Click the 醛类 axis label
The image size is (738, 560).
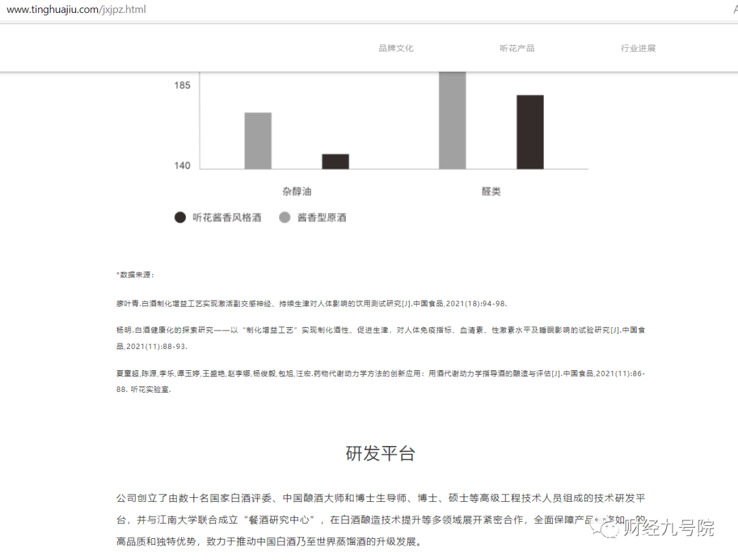[491, 191]
